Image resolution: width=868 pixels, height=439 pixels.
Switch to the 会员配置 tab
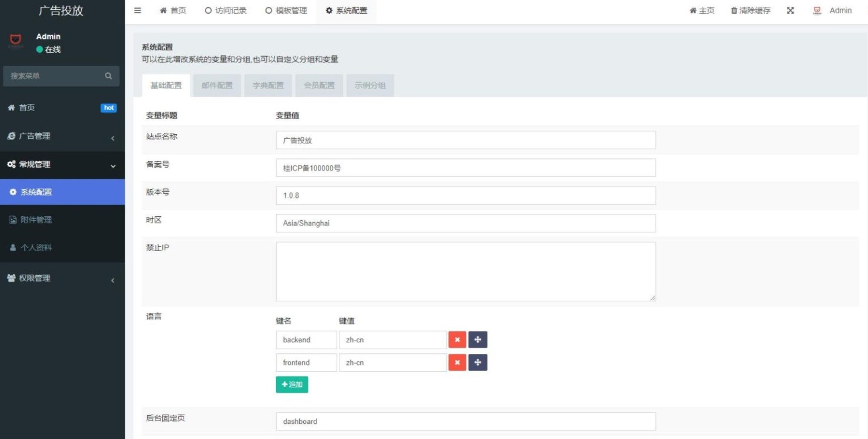click(x=319, y=85)
